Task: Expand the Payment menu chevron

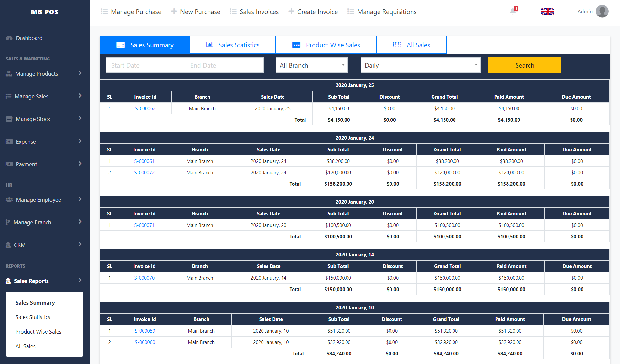Action: click(x=80, y=164)
